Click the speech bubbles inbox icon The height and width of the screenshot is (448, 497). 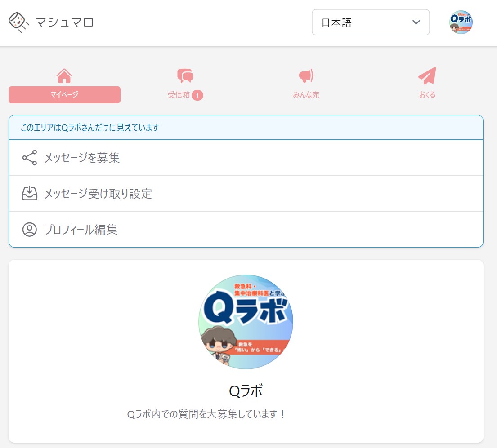tap(185, 75)
